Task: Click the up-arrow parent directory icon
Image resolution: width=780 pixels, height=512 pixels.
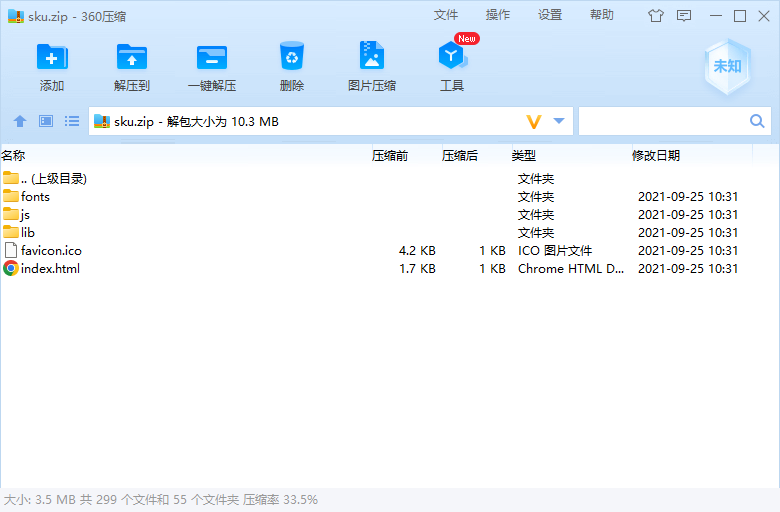Action: [20, 121]
